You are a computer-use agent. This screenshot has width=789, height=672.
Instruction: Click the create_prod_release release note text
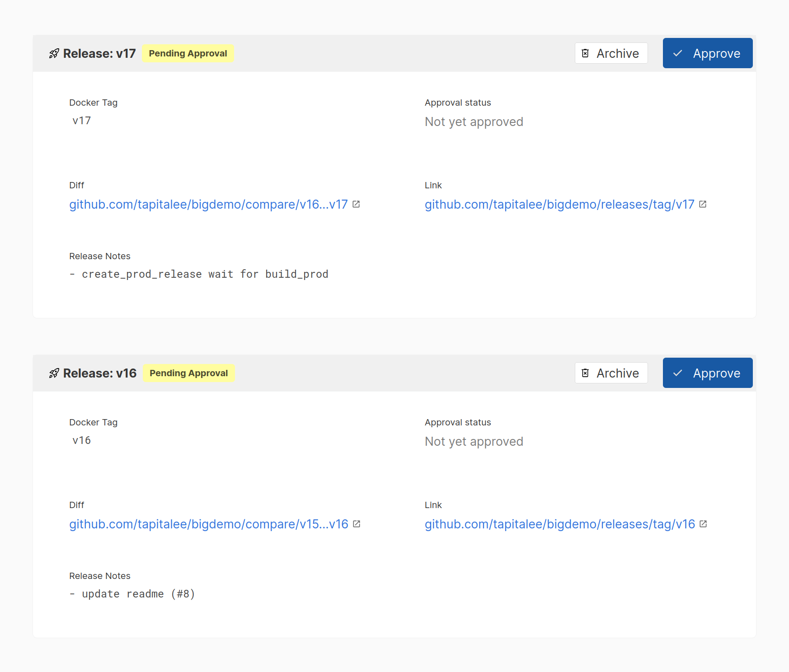pos(205,275)
